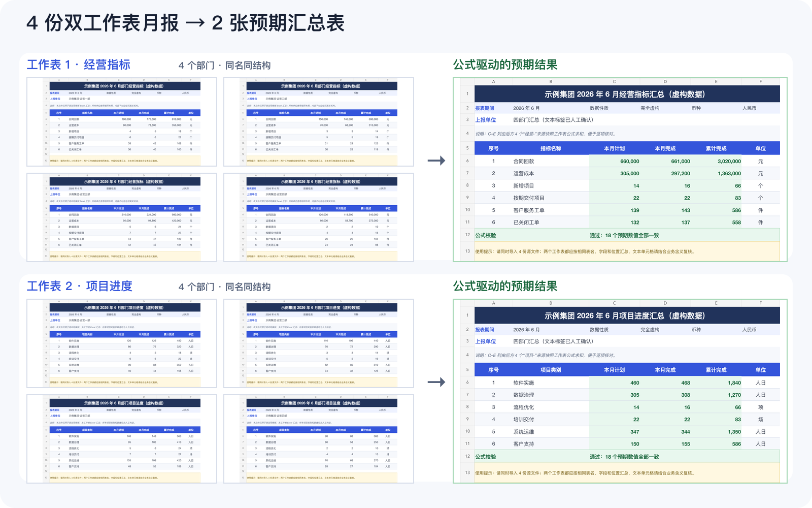Open the 运营一部 项目进度 sheet thumbnail
This screenshot has width=812, height=508.
point(122,343)
